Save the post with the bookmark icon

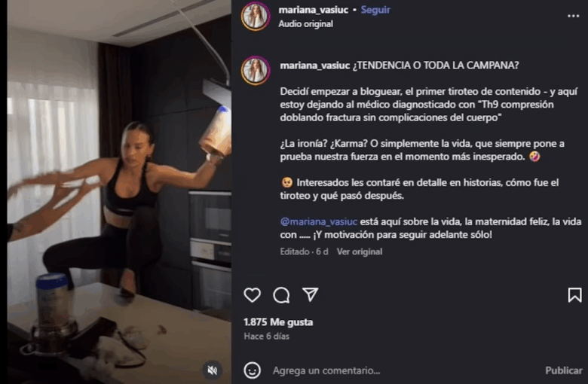574,295
